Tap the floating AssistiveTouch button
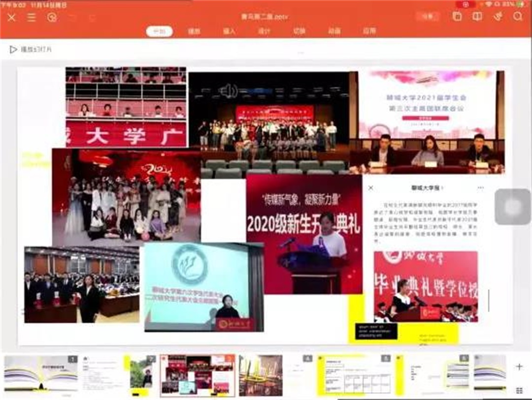 point(512,207)
